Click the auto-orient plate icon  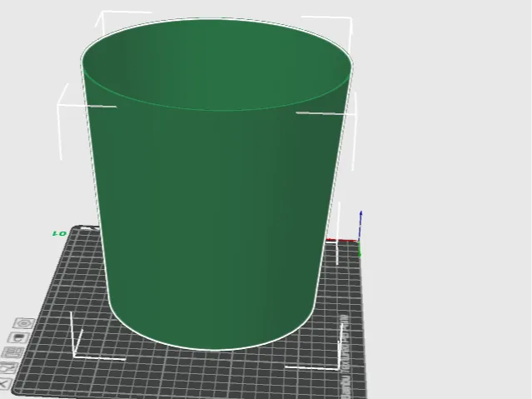pos(8,368)
